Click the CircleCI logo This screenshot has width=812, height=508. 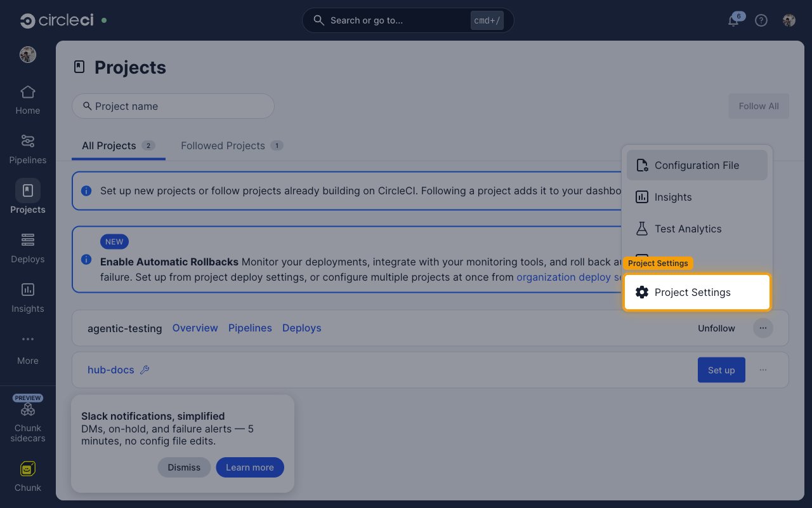coord(56,20)
